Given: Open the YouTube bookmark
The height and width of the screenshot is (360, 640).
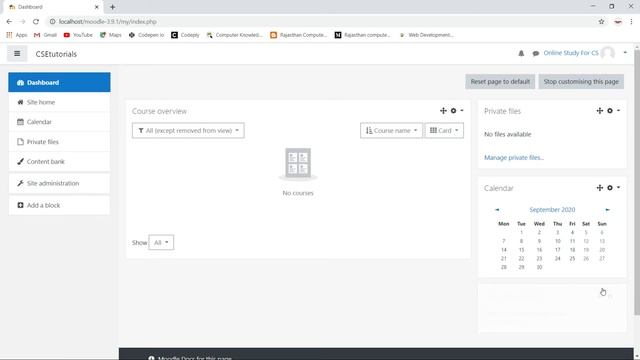Looking at the screenshot, I should point(78,35).
